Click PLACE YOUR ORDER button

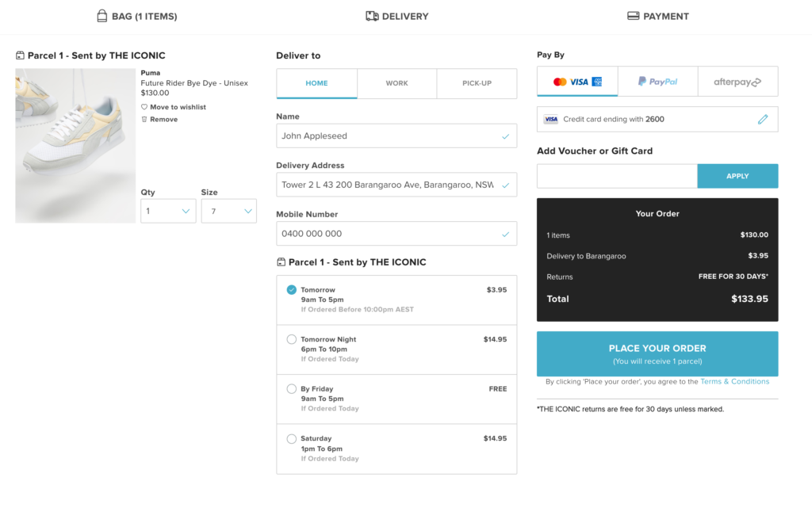(x=657, y=353)
